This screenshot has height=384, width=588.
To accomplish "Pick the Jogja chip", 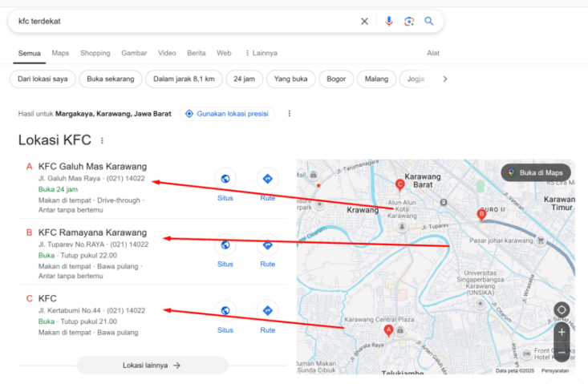I will click(416, 79).
